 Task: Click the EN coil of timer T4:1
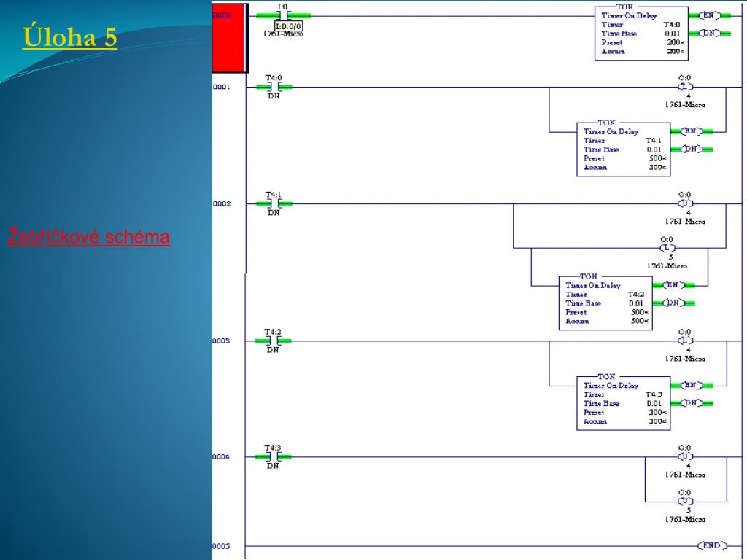[x=692, y=131]
